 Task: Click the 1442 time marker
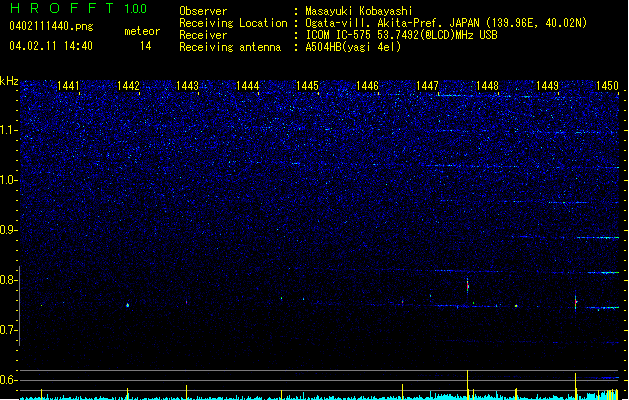pyautogui.click(x=128, y=86)
